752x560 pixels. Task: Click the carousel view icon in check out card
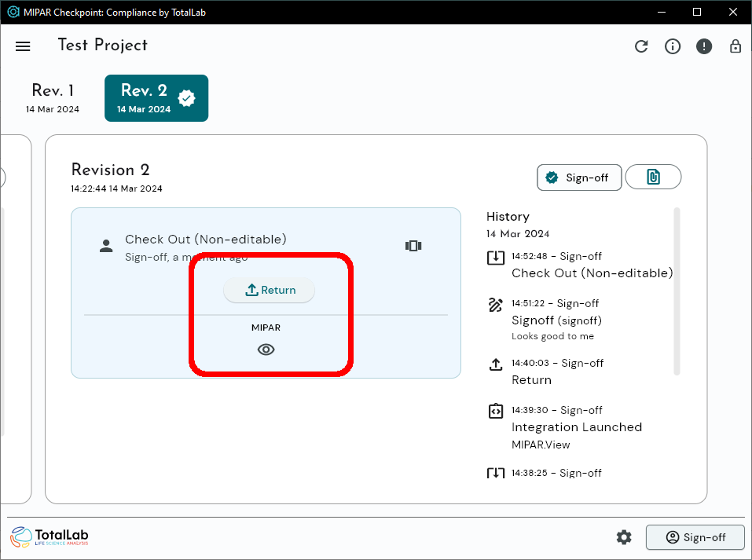coord(413,246)
